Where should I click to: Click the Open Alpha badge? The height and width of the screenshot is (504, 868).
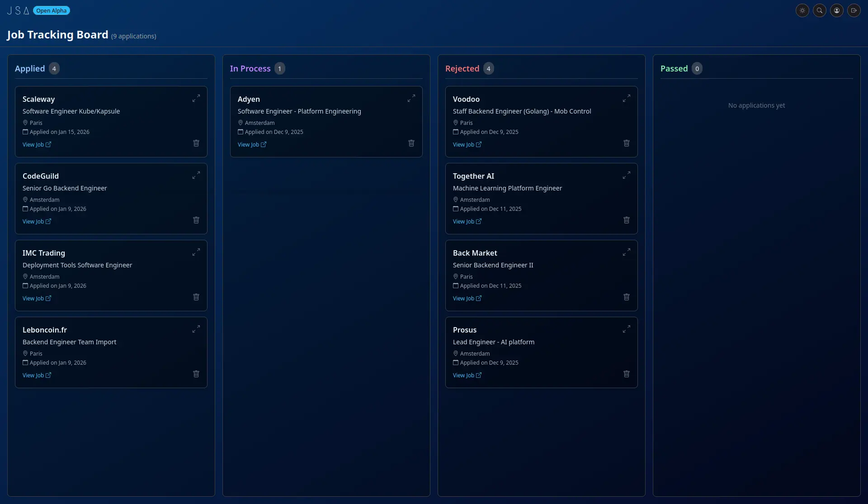[x=52, y=10]
